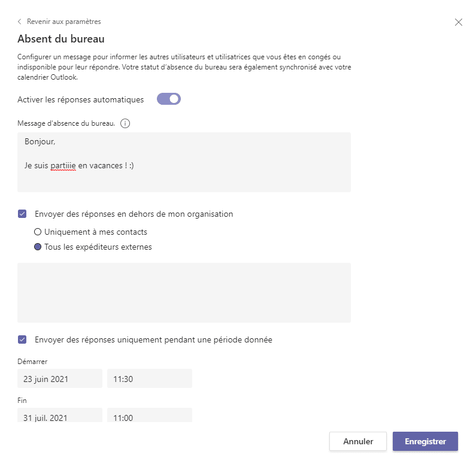Click 'Revenir aux paramètres' link
Screen dimensions: 476x476
[63, 22]
